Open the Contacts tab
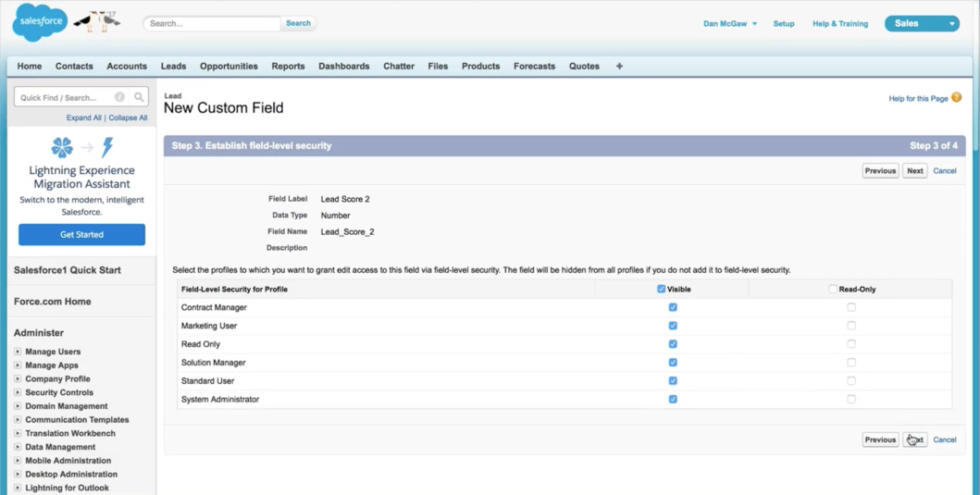Screen dimensions: 980x495 [x=74, y=66]
